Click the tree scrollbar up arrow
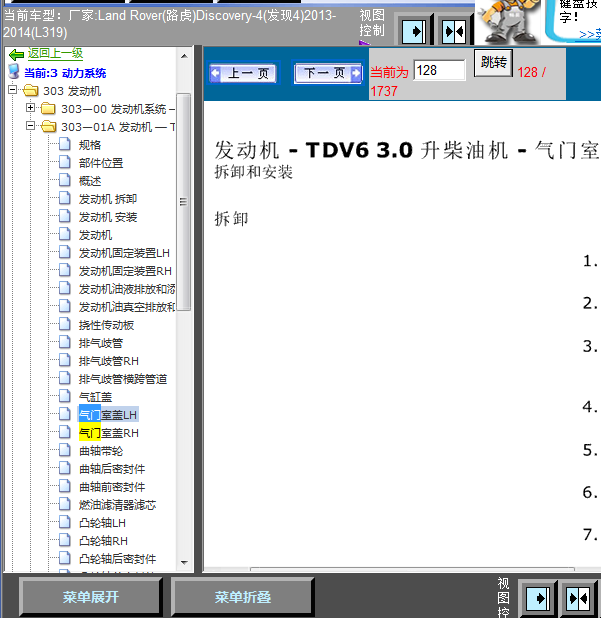The width and height of the screenshot is (601, 618). (x=184, y=56)
